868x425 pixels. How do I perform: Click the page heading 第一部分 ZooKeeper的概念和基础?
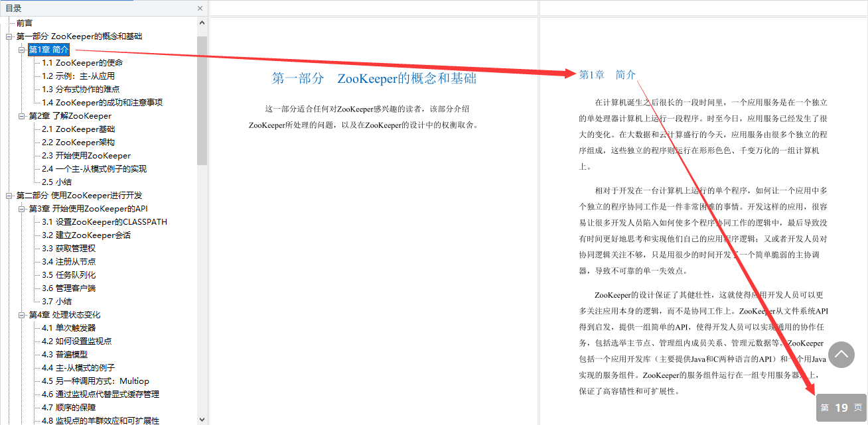(x=374, y=78)
